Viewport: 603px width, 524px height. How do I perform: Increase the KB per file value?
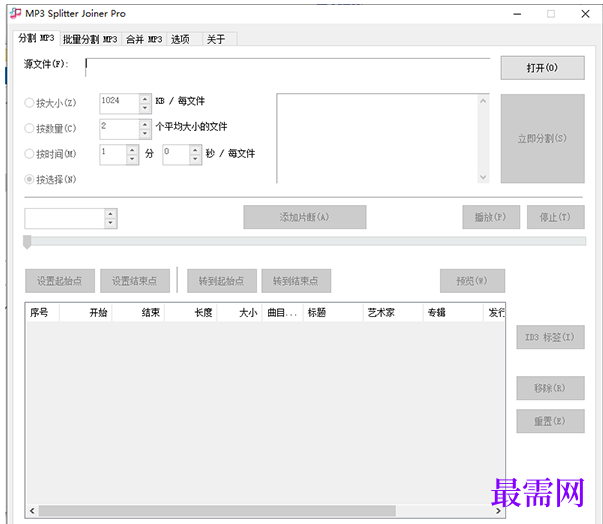click(145, 99)
